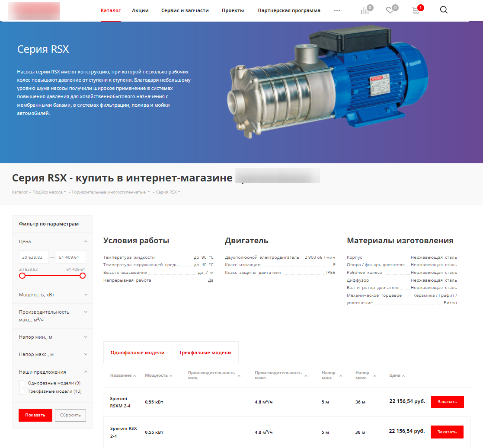Open the shopping cart icon
Viewport: 483px width, 448px height.
pyautogui.click(x=416, y=10)
